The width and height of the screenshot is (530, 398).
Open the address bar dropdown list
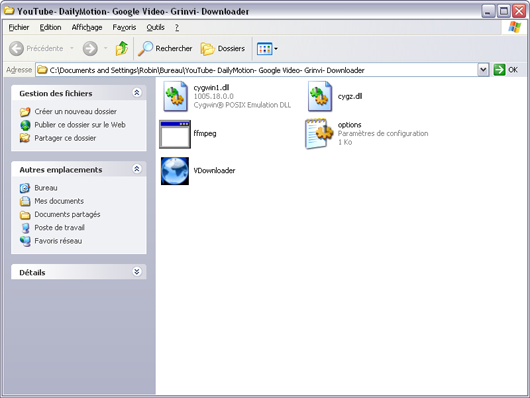(483, 70)
